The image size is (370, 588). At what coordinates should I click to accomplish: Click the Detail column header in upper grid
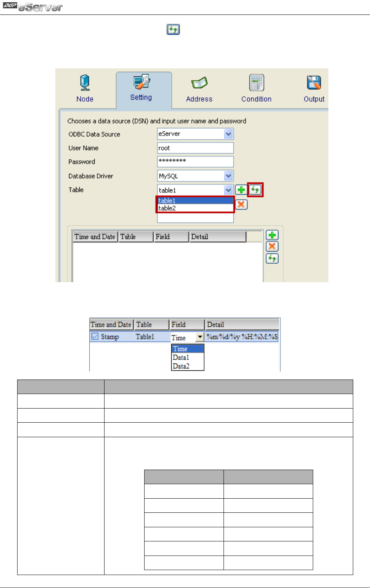218,237
